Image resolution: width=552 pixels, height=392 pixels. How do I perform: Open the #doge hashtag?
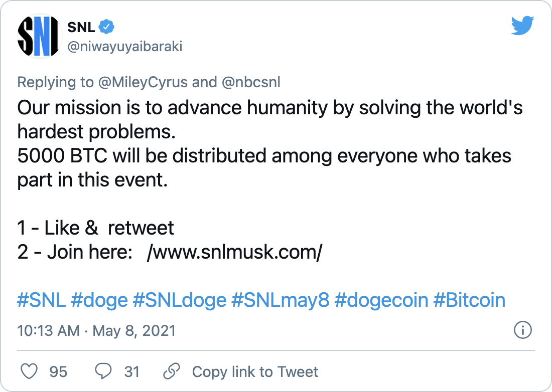99,301
